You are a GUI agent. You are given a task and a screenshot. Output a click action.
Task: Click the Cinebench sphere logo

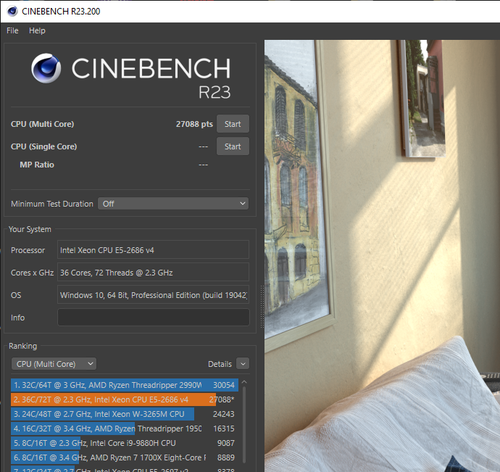pyautogui.click(x=46, y=68)
